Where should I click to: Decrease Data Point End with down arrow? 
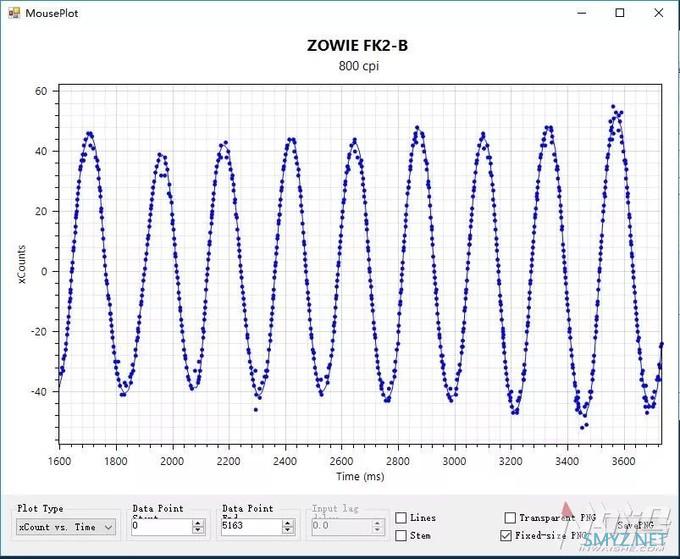coord(288,530)
